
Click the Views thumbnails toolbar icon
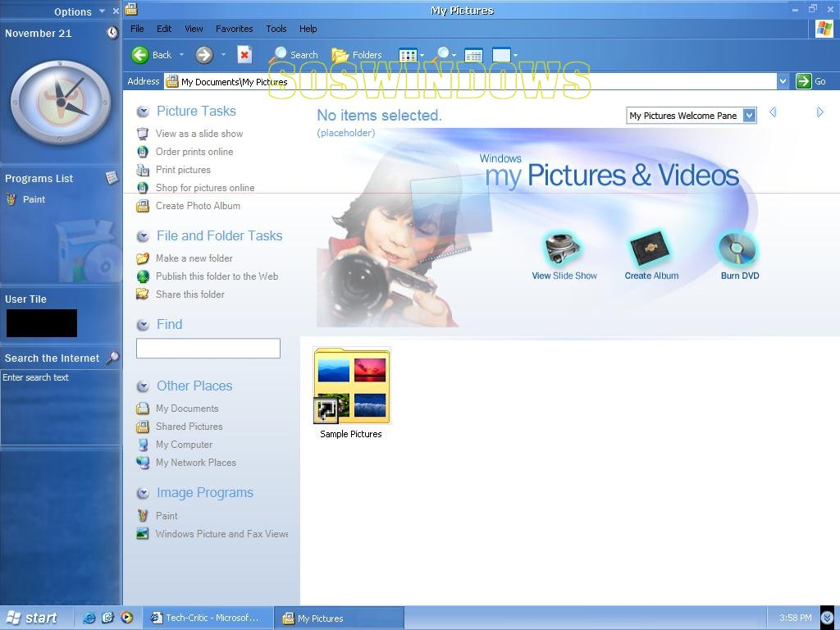tap(408, 55)
